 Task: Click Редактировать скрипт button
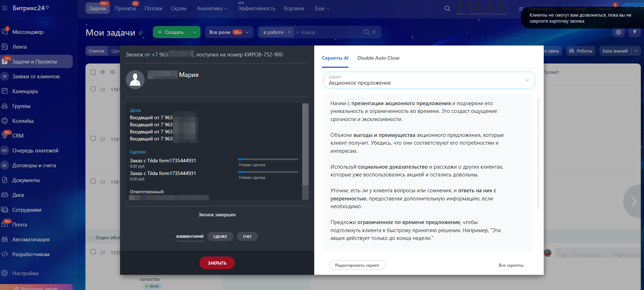pyautogui.click(x=357, y=265)
